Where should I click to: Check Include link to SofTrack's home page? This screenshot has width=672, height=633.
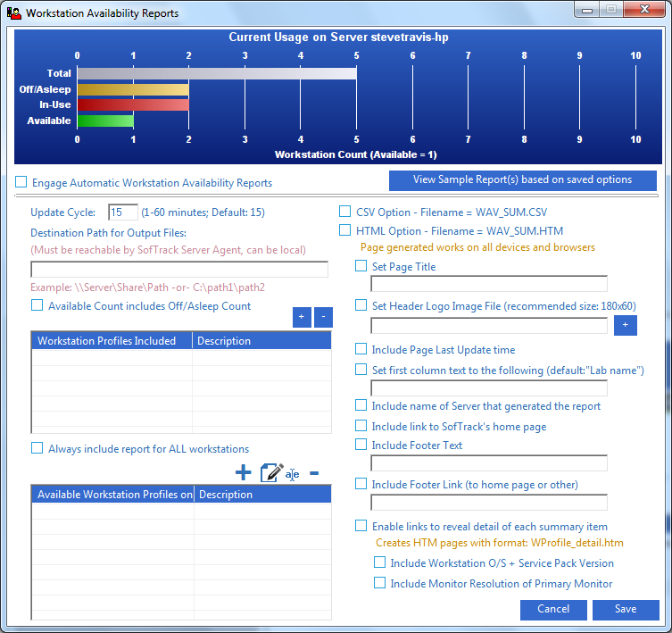(x=361, y=426)
